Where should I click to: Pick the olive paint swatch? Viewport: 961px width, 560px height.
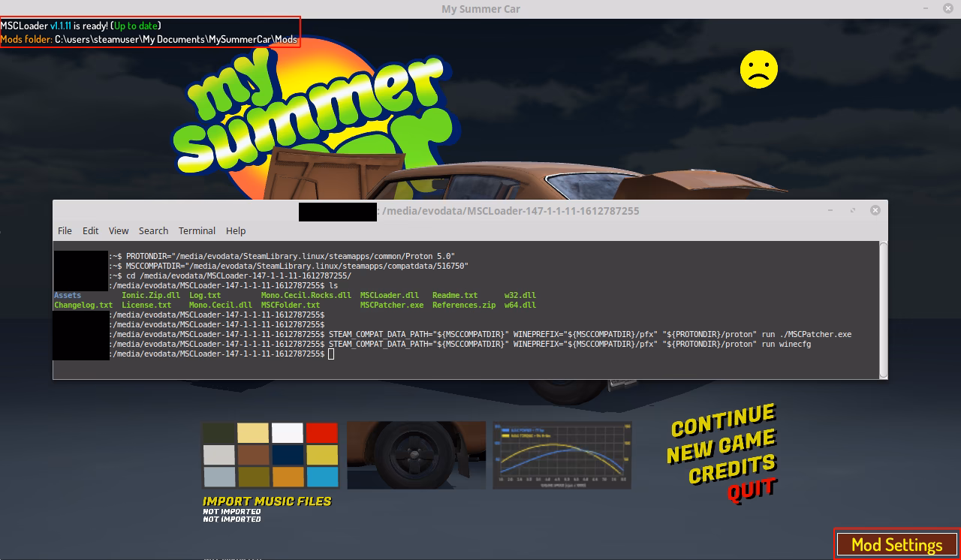pos(253,477)
